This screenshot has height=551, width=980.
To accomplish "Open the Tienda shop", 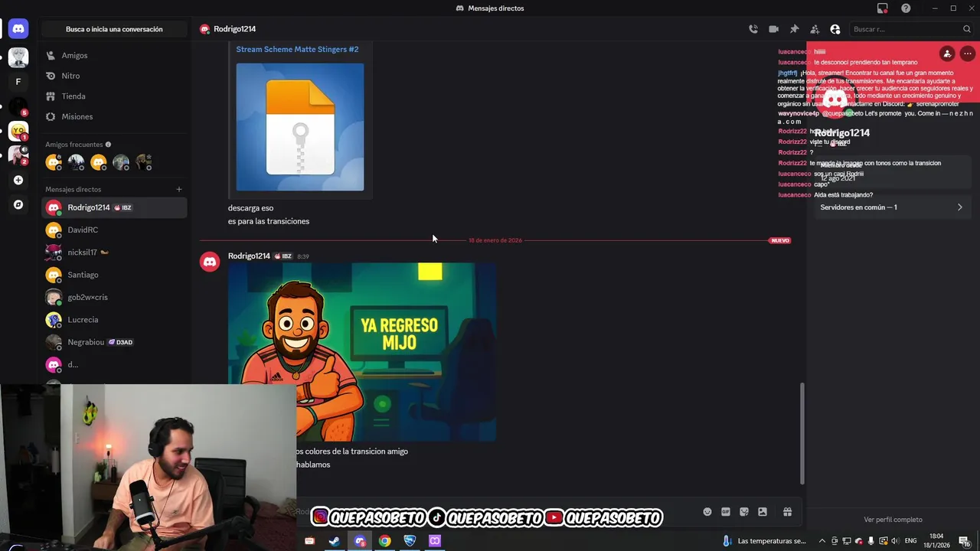I will point(114,96).
